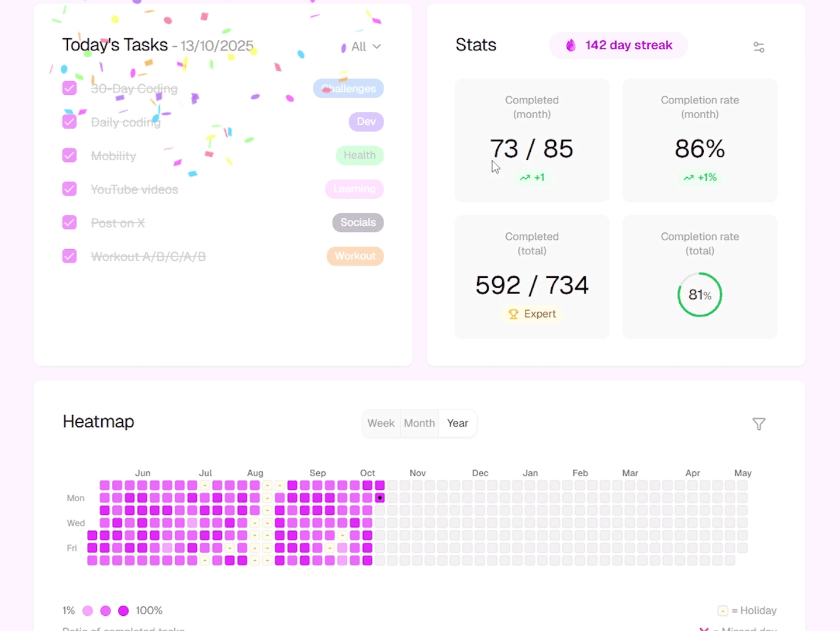Image resolution: width=840 pixels, height=631 pixels.
Task: Open Stats settings sliders icon
Action: (x=759, y=47)
